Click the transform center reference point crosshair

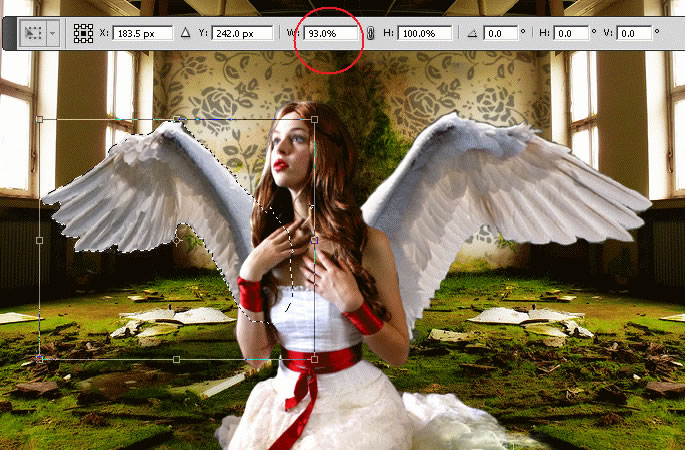(177, 241)
